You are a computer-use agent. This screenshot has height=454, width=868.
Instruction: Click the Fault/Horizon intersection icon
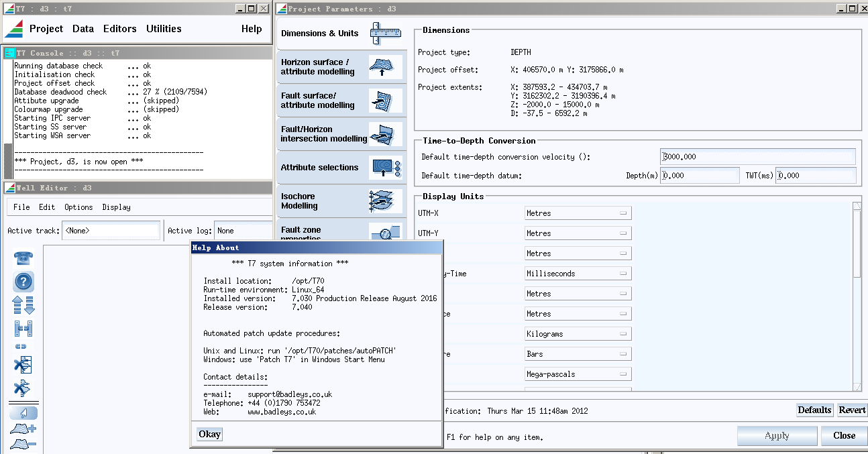click(x=386, y=133)
